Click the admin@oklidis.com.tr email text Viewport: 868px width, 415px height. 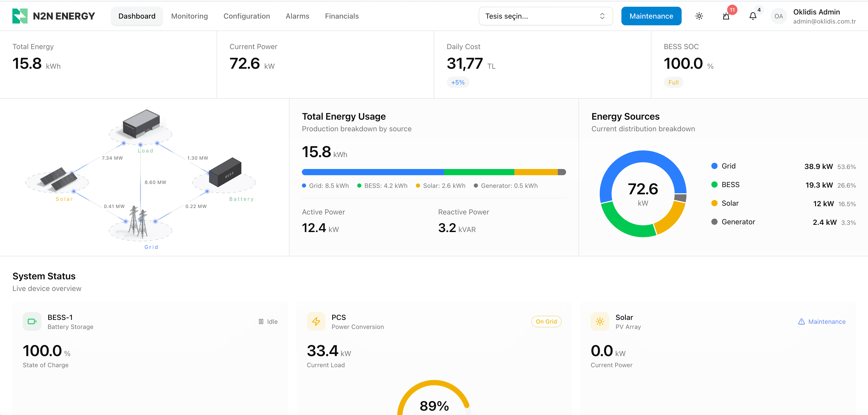(824, 21)
